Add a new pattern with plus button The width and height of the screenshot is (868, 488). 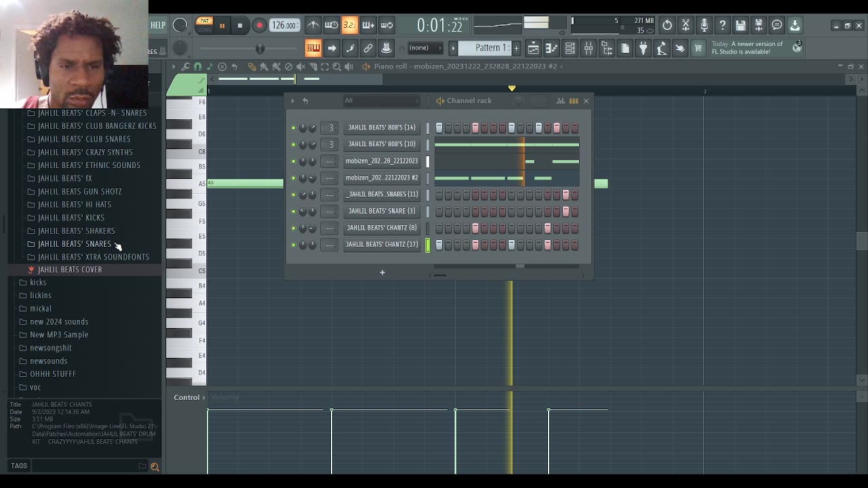coord(516,48)
